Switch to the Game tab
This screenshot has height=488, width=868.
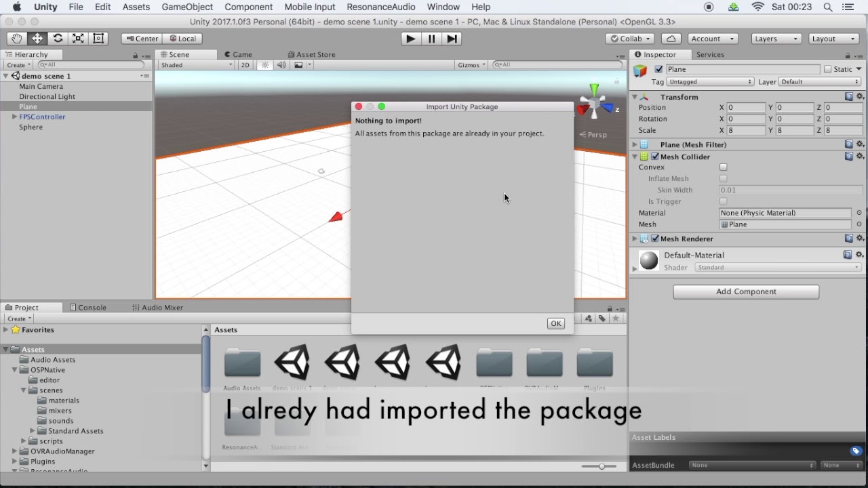238,54
